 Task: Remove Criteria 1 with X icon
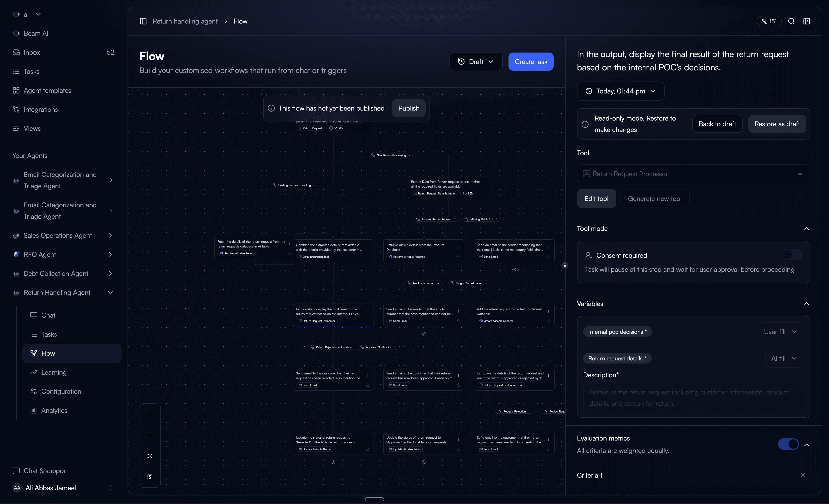pyautogui.click(x=803, y=475)
